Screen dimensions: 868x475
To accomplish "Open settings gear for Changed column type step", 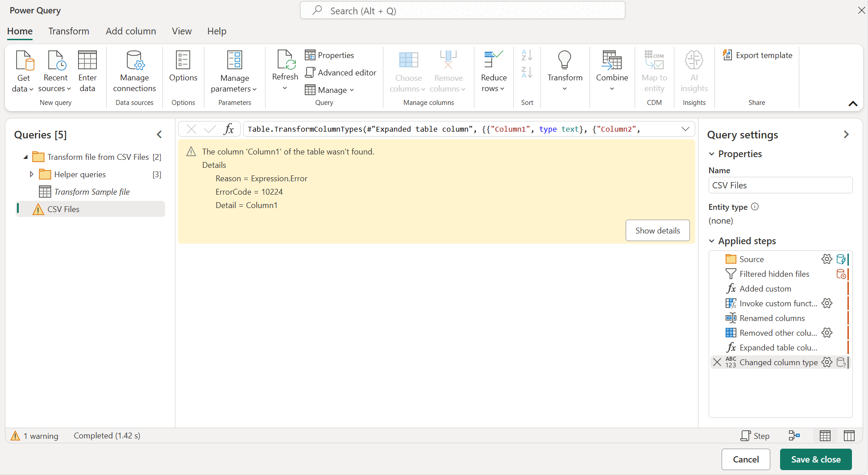I will pos(827,362).
